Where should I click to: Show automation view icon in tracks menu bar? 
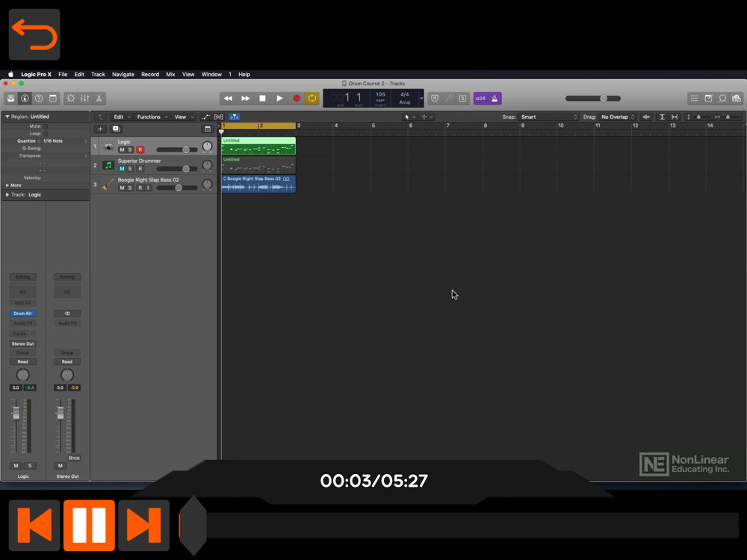pyautogui.click(x=205, y=117)
